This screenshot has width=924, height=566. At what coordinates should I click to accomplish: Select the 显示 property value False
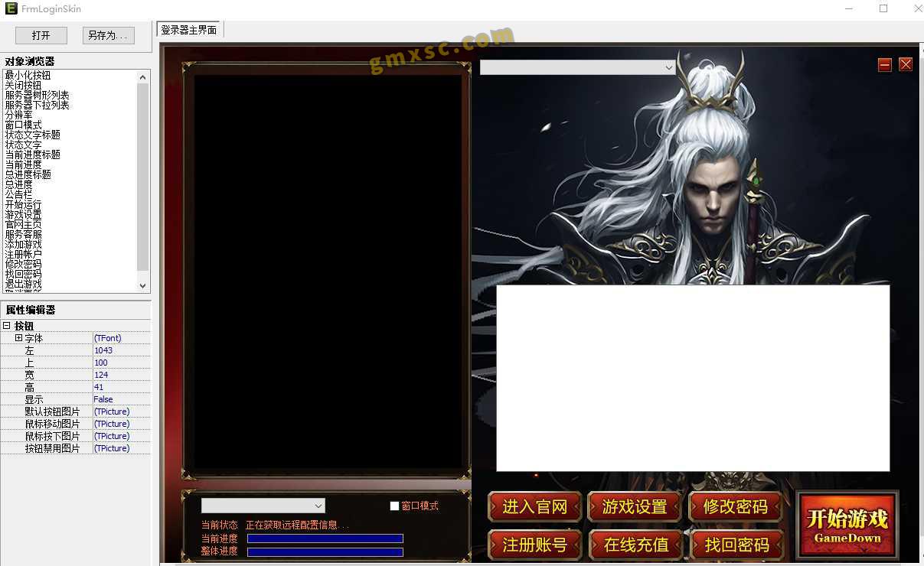121,399
